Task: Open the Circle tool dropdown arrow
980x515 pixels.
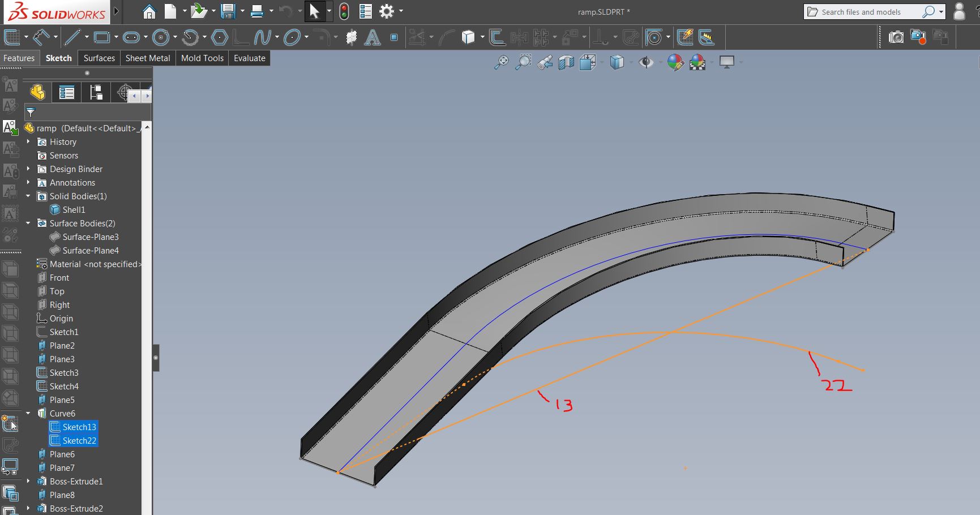Action: pyautogui.click(x=175, y=38)
